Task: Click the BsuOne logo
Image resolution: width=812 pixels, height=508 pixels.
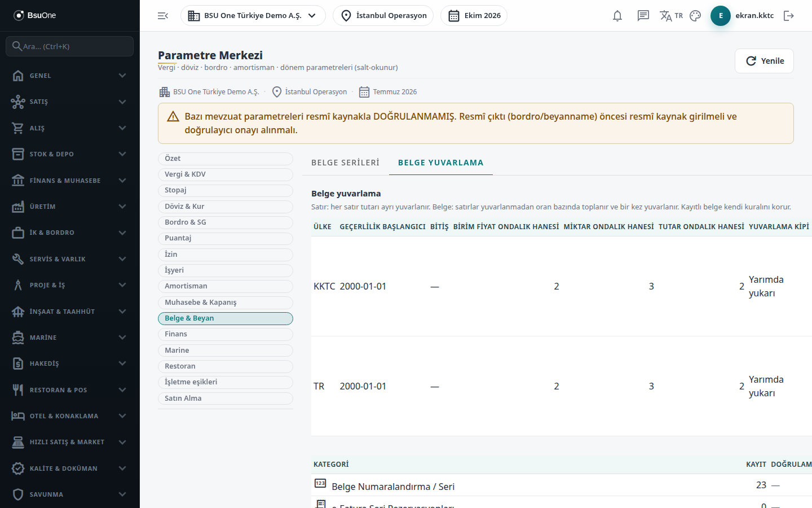Action: tap(35, 15)
